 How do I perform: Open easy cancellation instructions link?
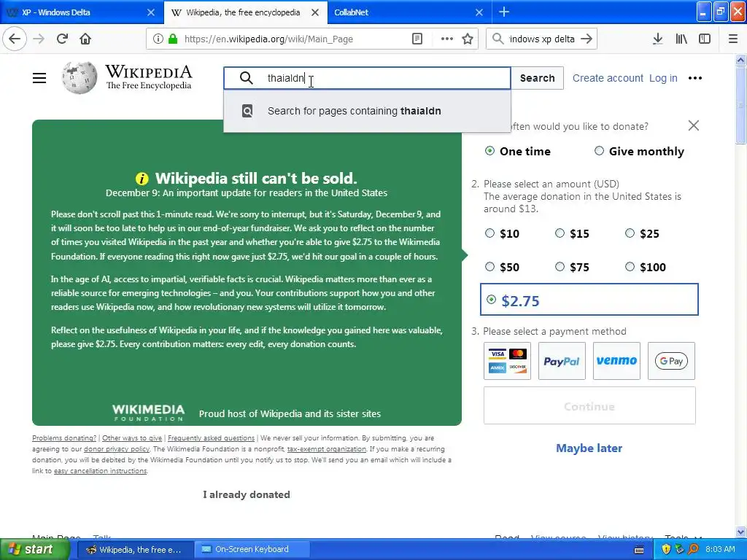click(100, 470)
